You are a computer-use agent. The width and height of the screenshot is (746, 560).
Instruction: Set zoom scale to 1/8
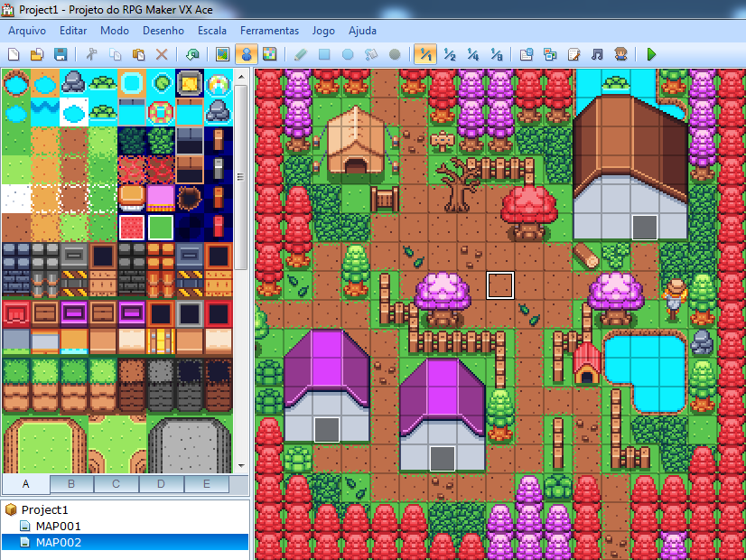496,54
